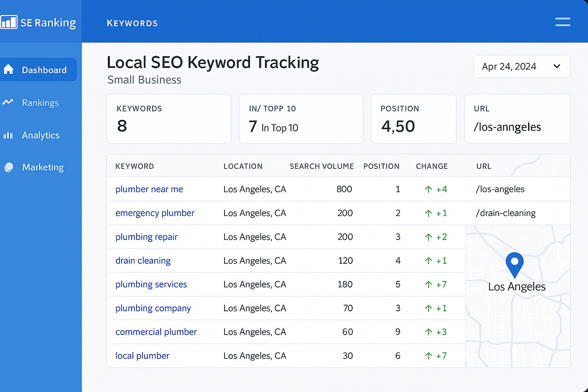Screen dimensions: 588x392
Task: Open the plumber near me keyword link
Action: pos(149,189)
